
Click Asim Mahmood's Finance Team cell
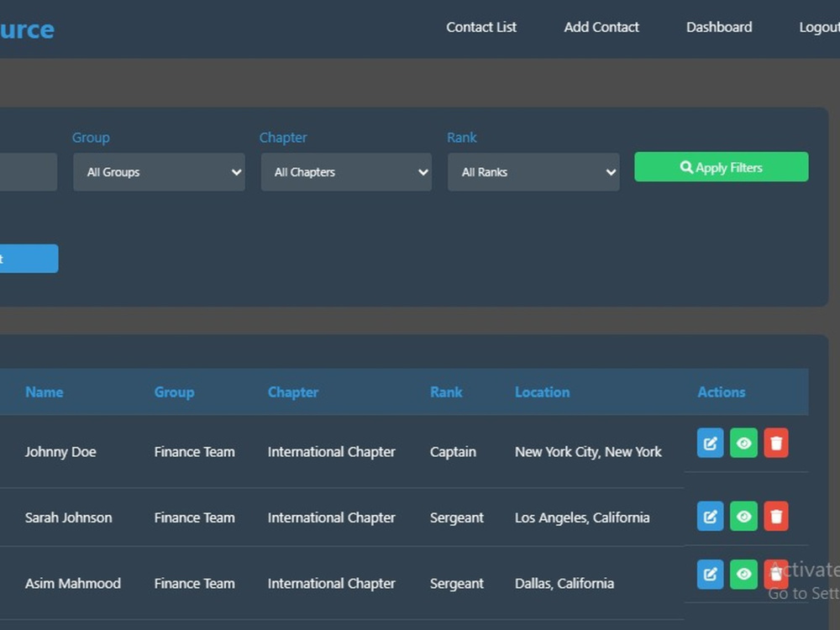[195, 584]
